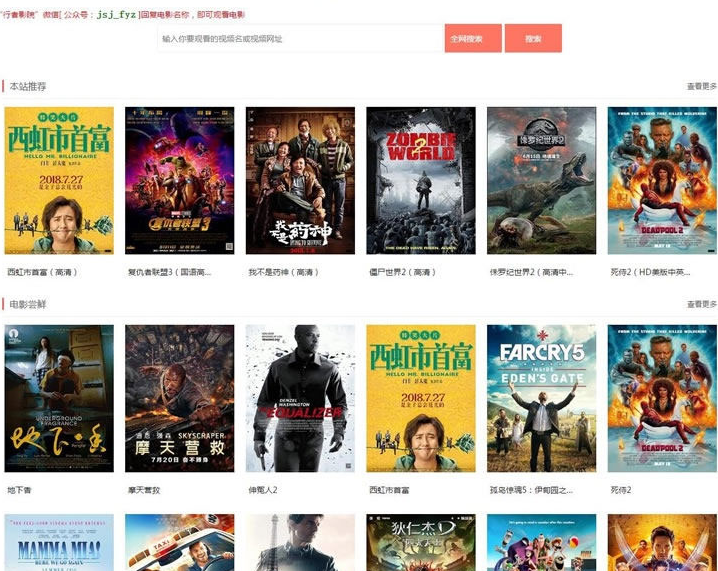
Task: Open the 复仇者联盟3 movie poster
Action: [180, 180]
